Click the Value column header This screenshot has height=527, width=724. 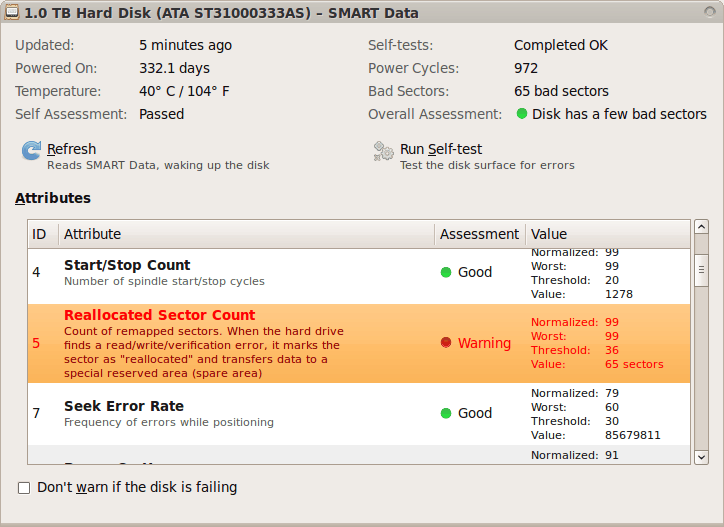click(549, 234)
